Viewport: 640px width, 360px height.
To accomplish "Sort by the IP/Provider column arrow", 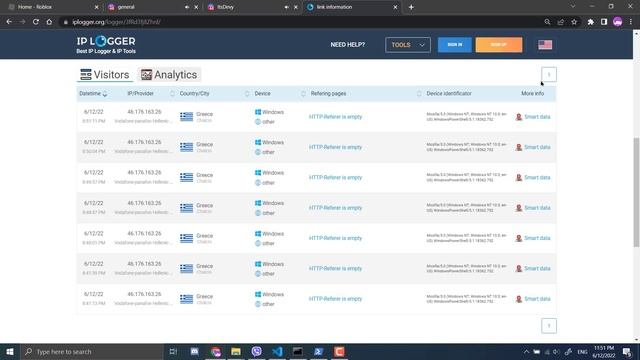I will pos(172,94).
